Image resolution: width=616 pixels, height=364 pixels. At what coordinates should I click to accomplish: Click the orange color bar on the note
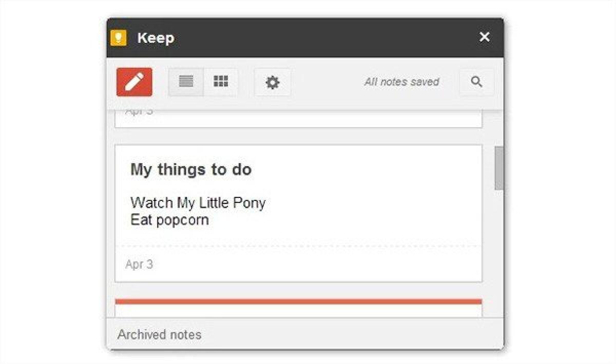click(x=298, y=301)
